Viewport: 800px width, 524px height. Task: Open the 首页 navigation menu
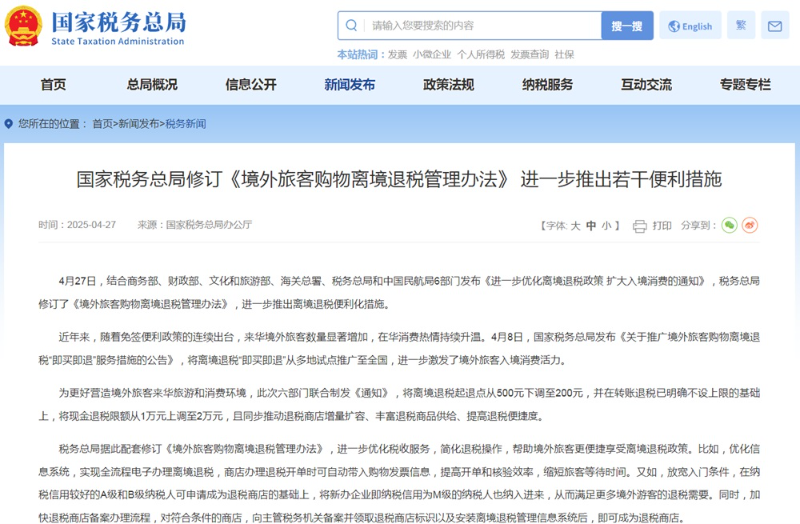(53, 85)
